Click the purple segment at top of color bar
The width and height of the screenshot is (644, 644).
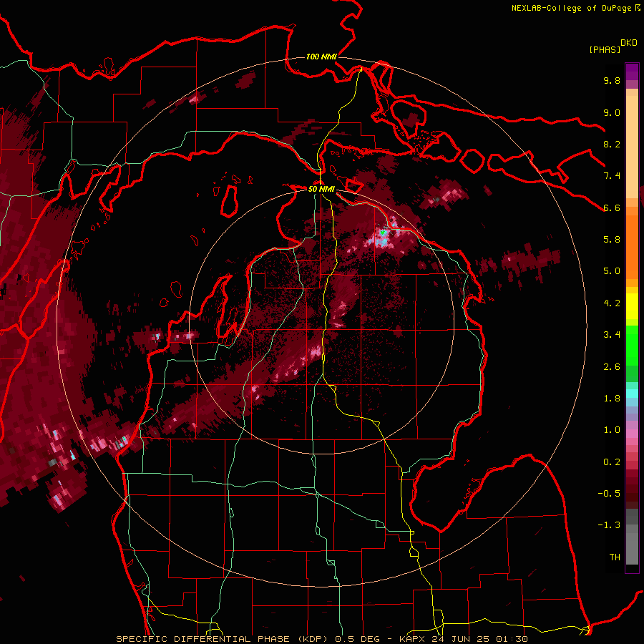pos(632,72)
